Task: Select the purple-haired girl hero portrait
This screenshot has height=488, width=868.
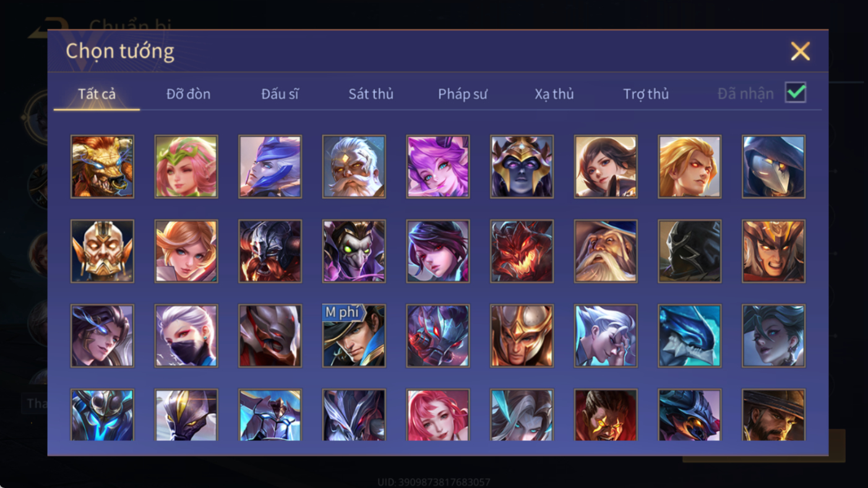Action: point(438,167)
